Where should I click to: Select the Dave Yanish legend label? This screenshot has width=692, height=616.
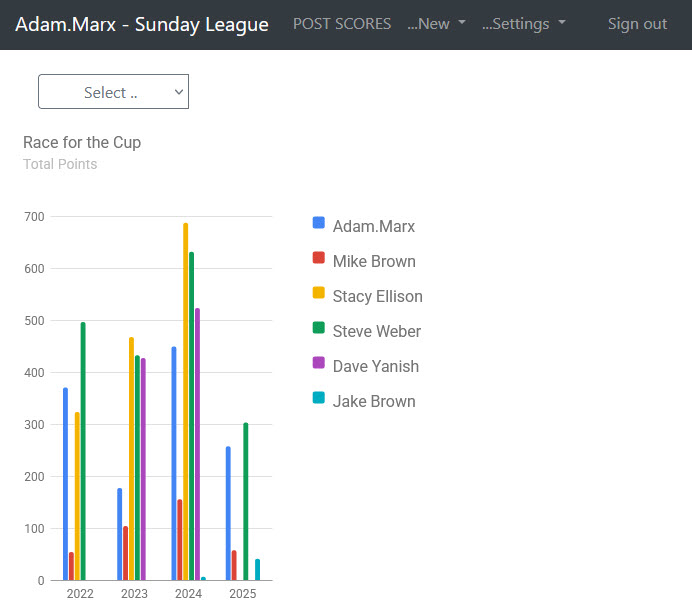376,366
